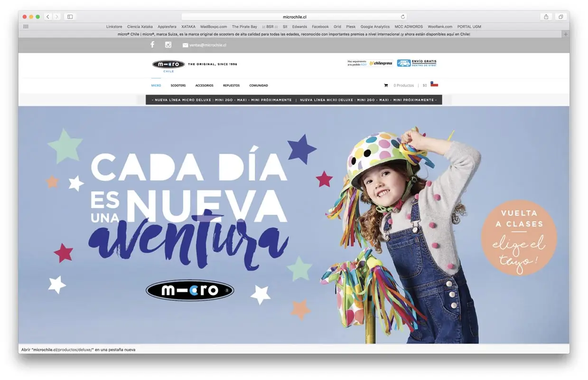This screenshot has width=588, height=380.
Task: Open the MCC ADWORDS bookmark
Action: (x=409, y=27)
